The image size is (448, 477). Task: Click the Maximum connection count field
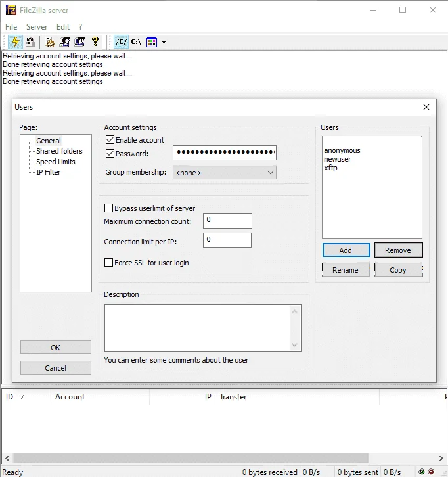227,221
